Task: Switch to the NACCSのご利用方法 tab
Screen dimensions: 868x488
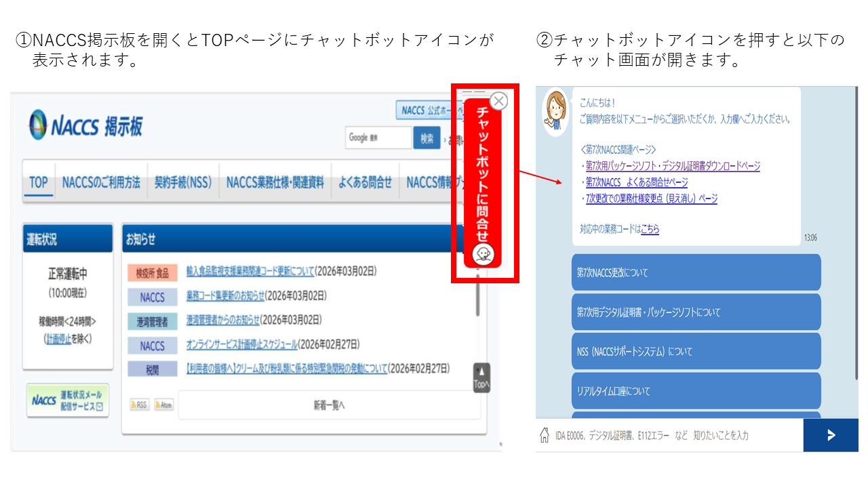Action: point(101,183)
